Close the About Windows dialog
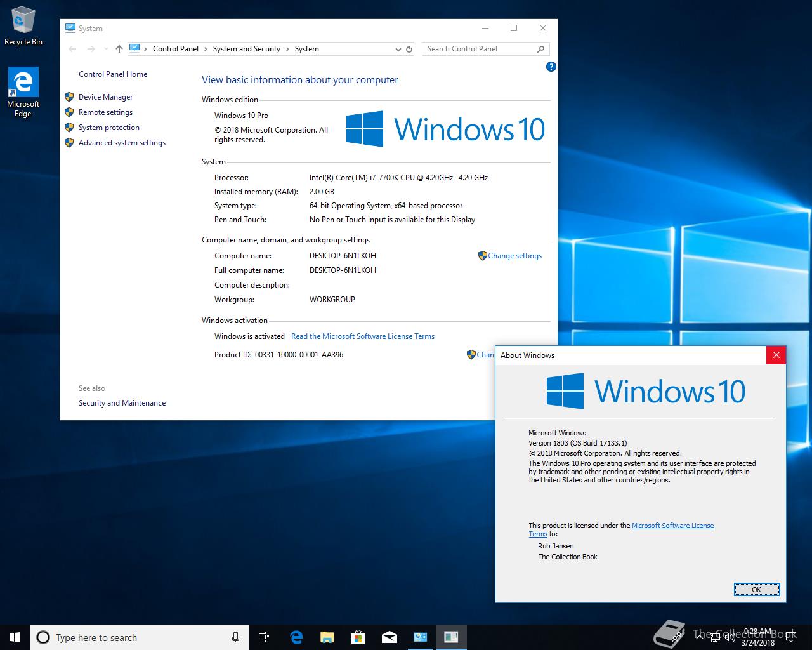Image resolution: width=812 pixels, height=650 pixels. coord(776,355)
